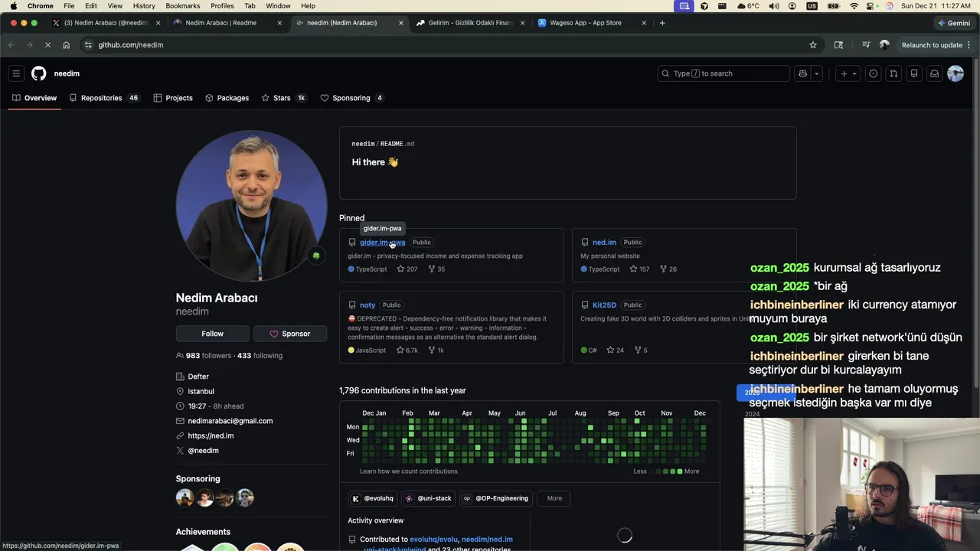View the 1k forks of noty

point(436,350)
